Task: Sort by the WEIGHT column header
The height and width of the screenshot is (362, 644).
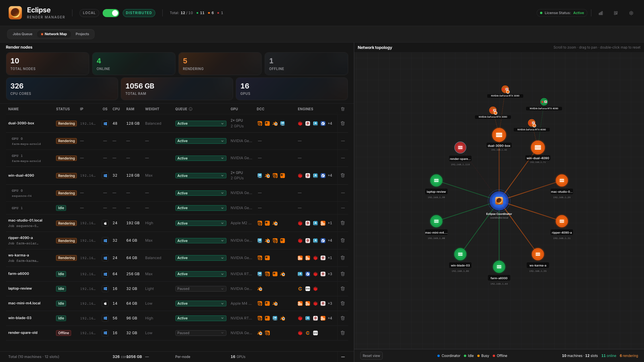Action: (x=152, y=109)
